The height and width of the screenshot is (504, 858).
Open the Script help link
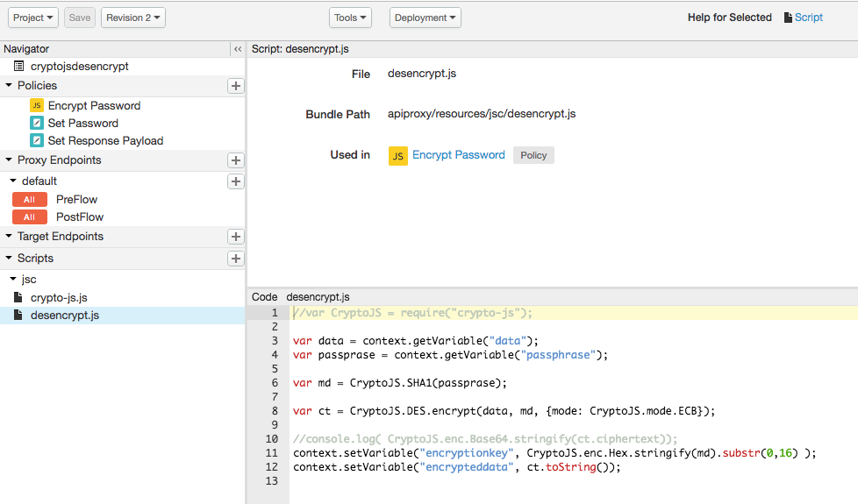pyautogui.click(x=808, y=18)
